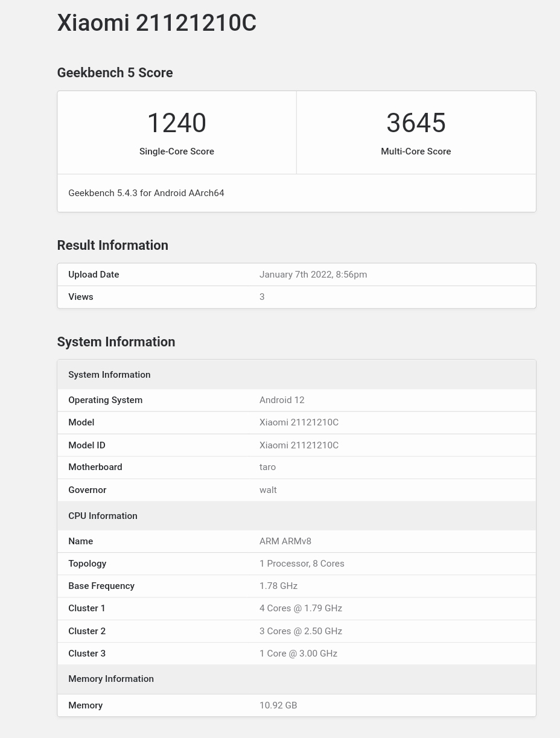Click the Model ID row label
Image resolution: width=560 pixels, height=738 pixels.
point(87,445)
